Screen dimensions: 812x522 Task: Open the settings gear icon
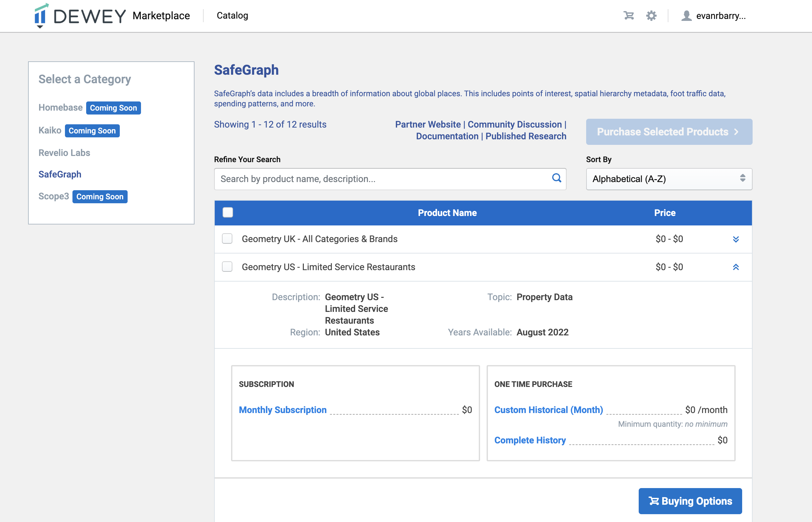[x=651, y=16]
